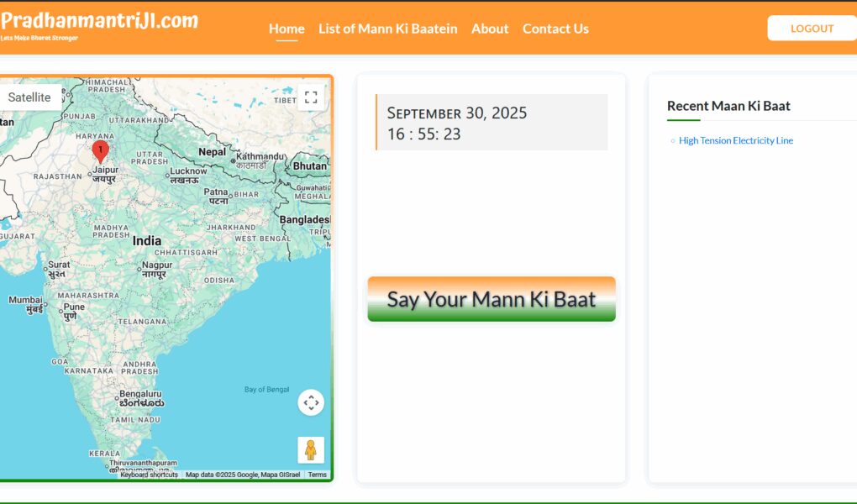Click the map Terms link

317,475
